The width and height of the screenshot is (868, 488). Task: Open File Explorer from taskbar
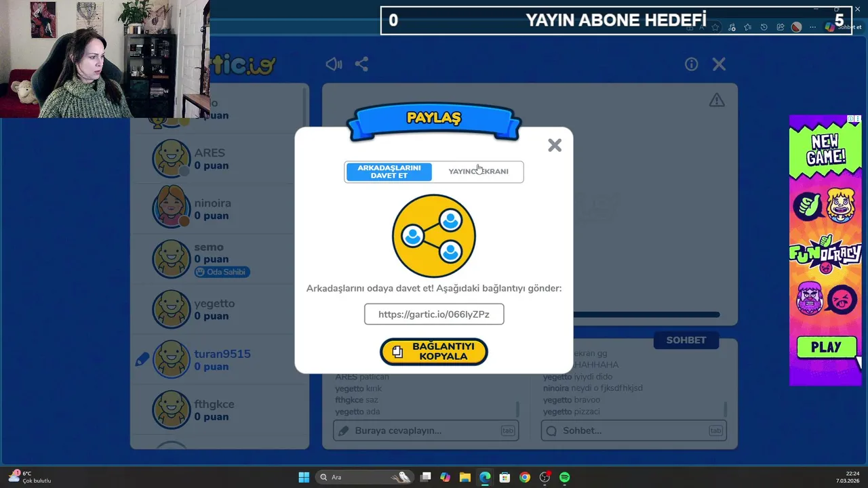(x=465, y=477)
